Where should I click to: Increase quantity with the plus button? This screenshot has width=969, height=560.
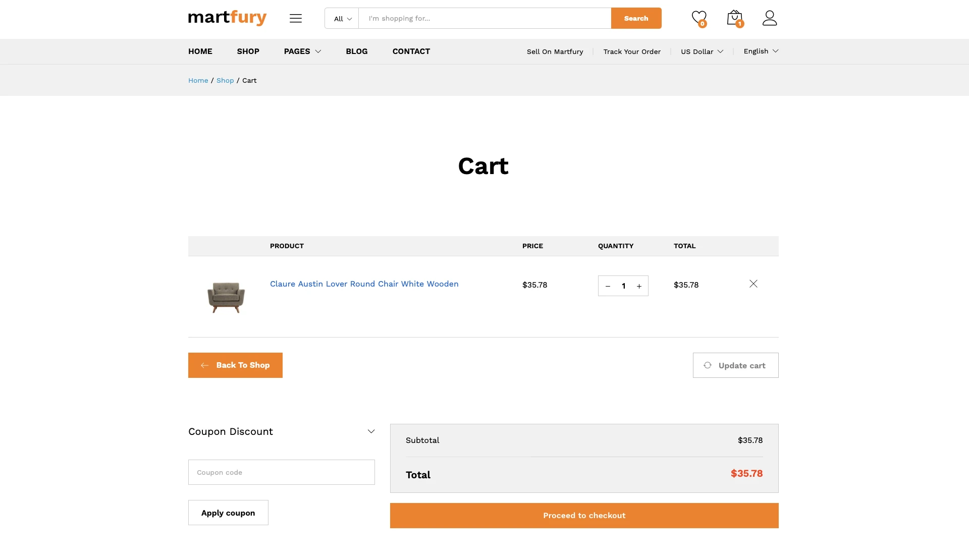tap(639, 286)
